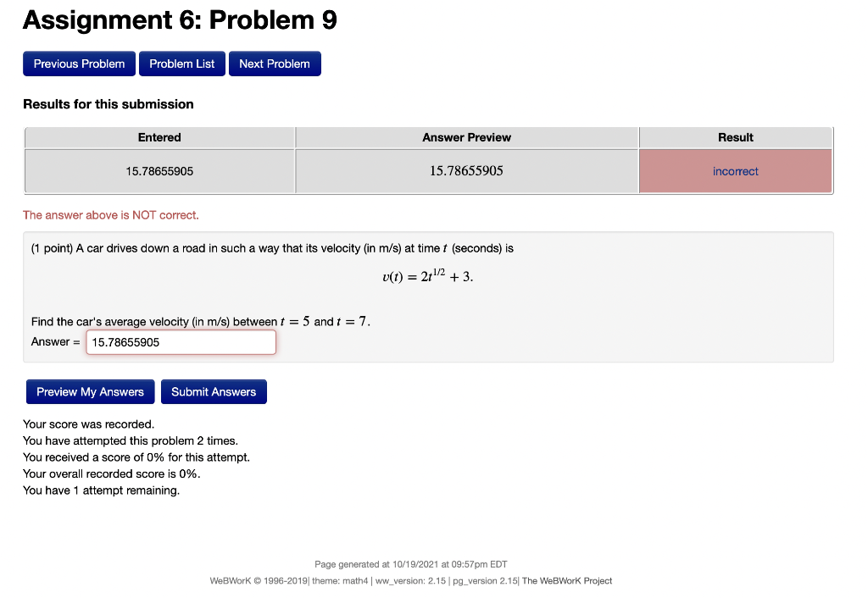Screen dimensions: 868x598
Task: Click the Result column header
Action: point(735,137)
